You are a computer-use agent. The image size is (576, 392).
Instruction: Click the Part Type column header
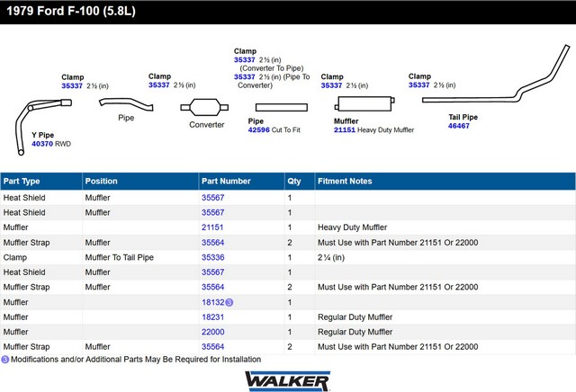coord(41,182)
